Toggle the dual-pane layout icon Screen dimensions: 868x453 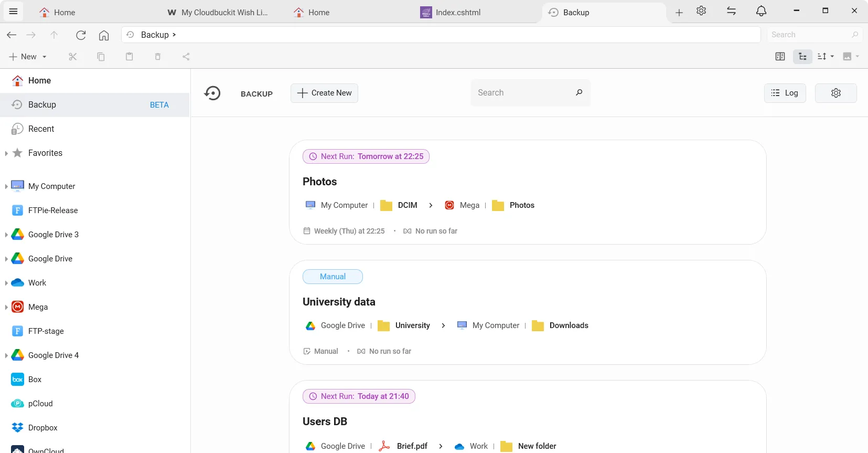(780, 57)
